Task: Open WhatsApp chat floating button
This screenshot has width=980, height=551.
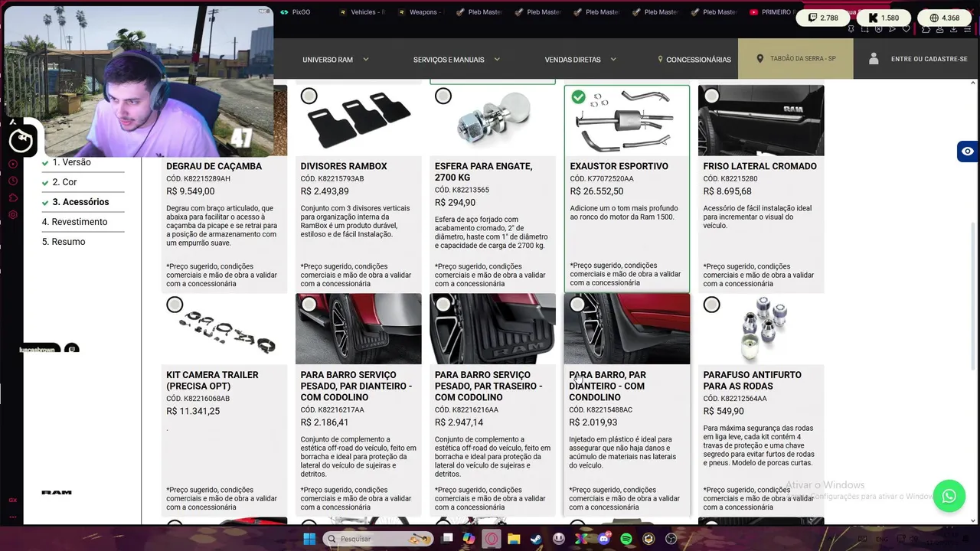Action: pos(949,496)
